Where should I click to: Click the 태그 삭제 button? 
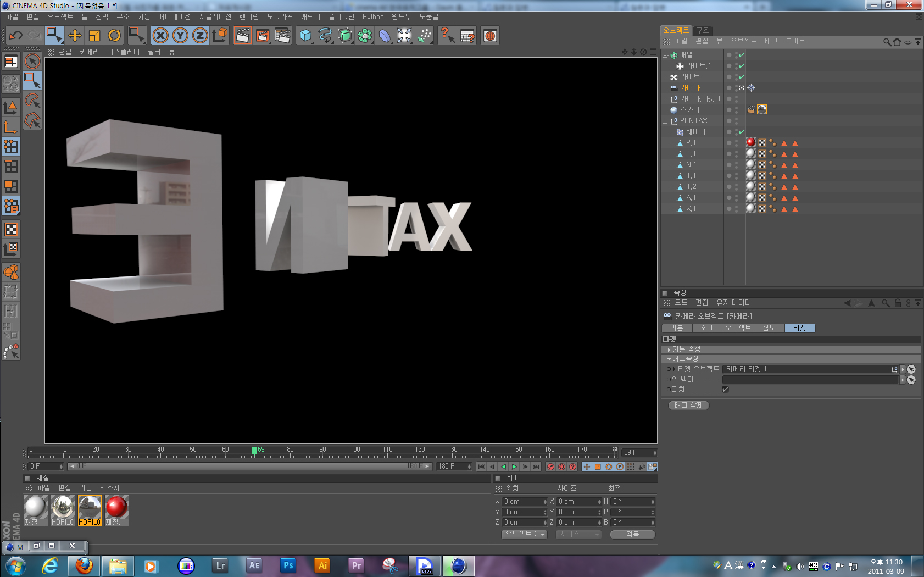[x=688, y=406]
